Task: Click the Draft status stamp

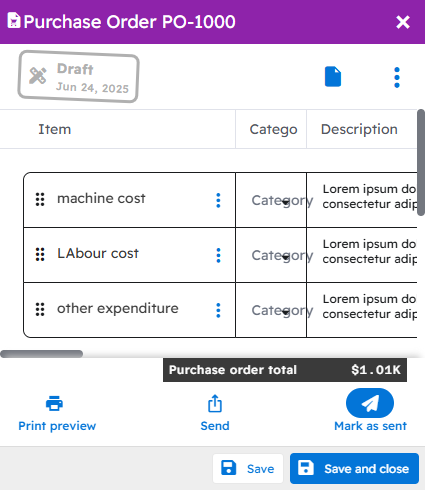Action: coord(78,77)
